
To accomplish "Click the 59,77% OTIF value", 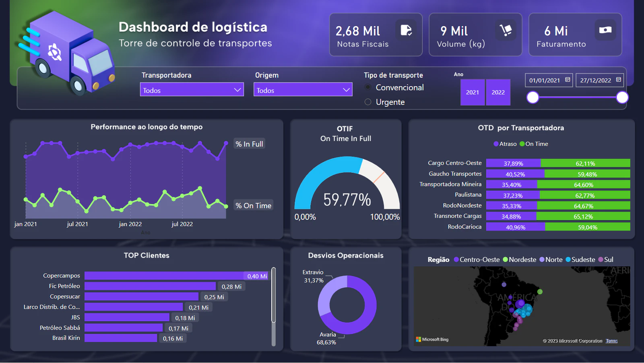I will click(x=347, y=200).
